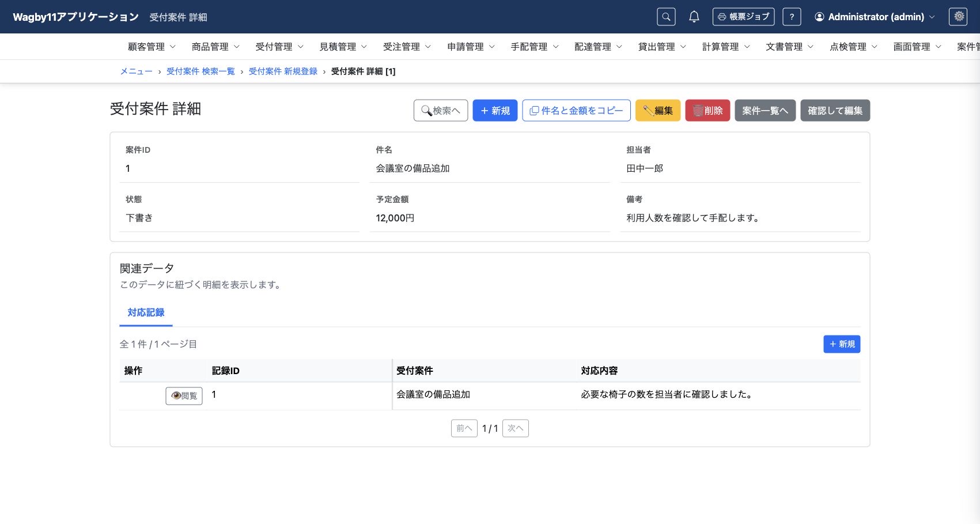Open the 手配管理 menu
980x524 pixels.
coord(535,47)
